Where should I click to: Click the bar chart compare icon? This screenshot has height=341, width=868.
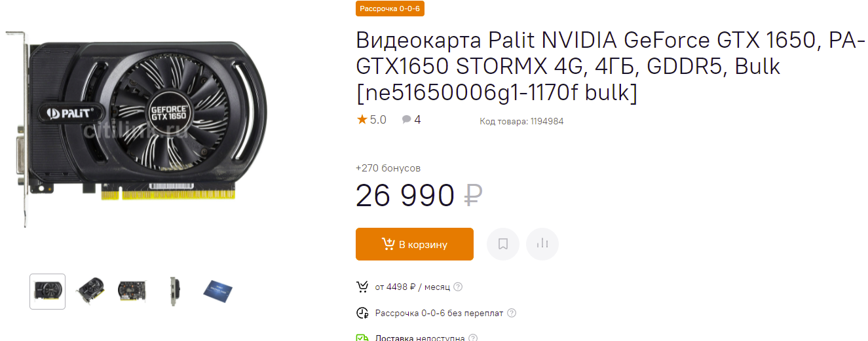pyautogui.click(x=542, y=244)
